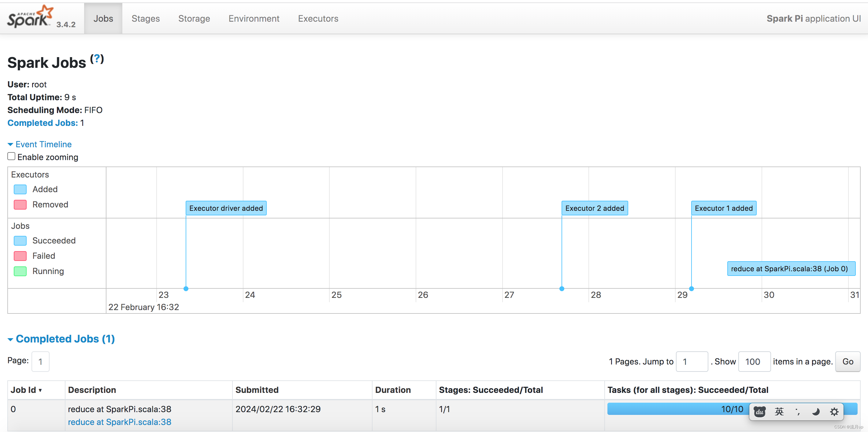
Task: Click the Jump to page input field
Action: click(x=692, y=362)
